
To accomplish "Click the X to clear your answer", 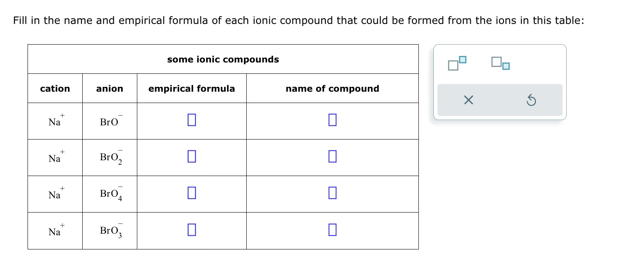I will [468, 100].
